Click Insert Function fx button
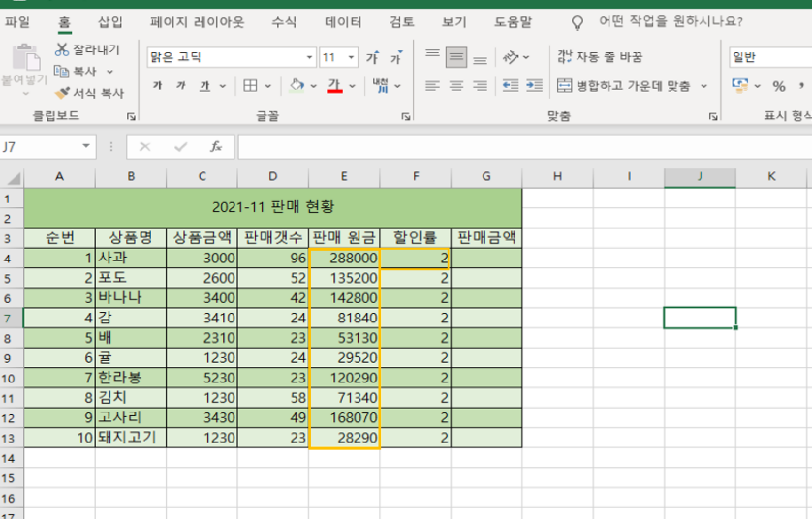This screenshot has width=812, height=519. point(216,147)
